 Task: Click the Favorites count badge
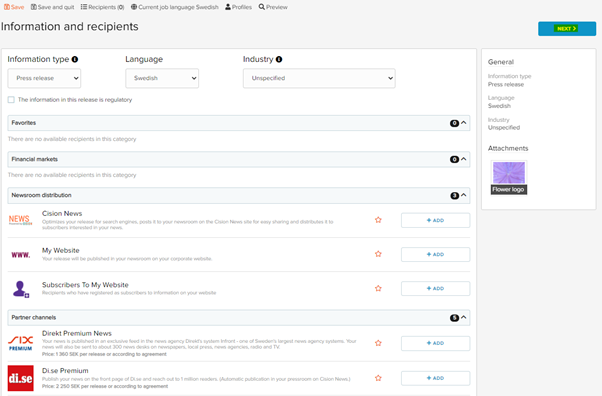454,123
